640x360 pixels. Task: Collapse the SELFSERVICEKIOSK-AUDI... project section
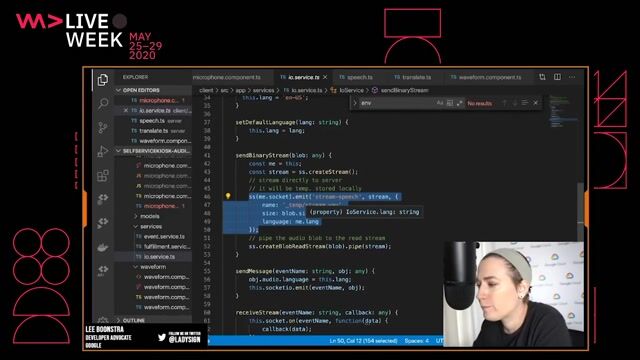tap(153, 151)
